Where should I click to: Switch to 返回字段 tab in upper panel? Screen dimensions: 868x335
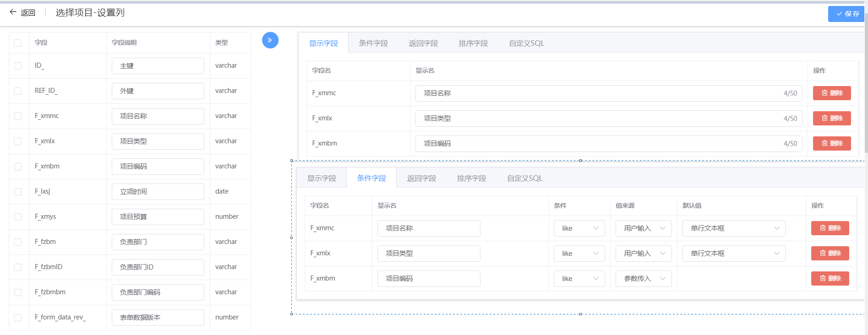pos(423,43)
